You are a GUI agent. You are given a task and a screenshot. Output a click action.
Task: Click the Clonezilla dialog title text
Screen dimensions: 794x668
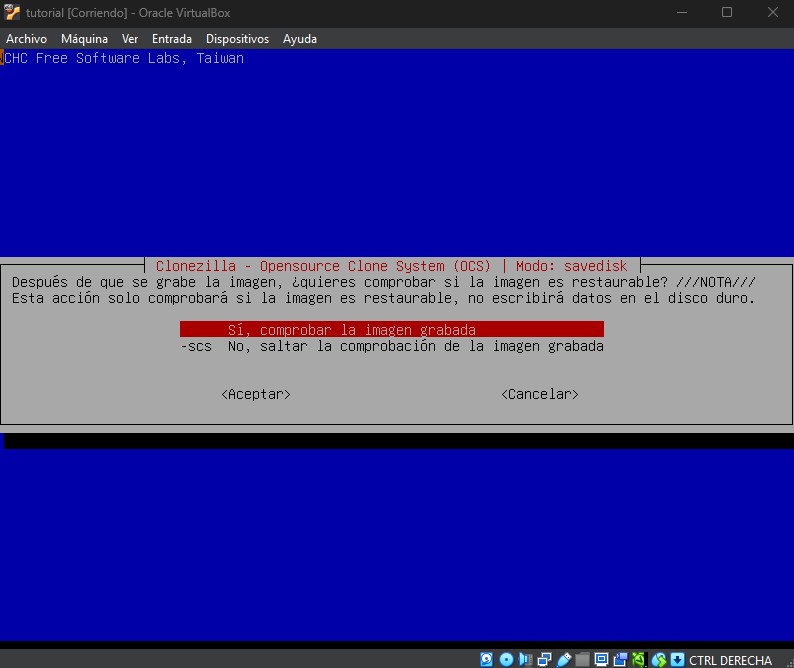coord(391,266)
